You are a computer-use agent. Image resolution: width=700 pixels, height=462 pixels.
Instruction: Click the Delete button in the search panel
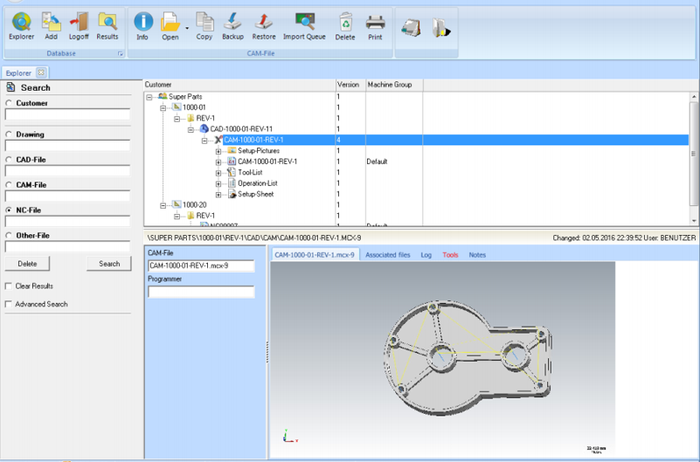point(27,264)
